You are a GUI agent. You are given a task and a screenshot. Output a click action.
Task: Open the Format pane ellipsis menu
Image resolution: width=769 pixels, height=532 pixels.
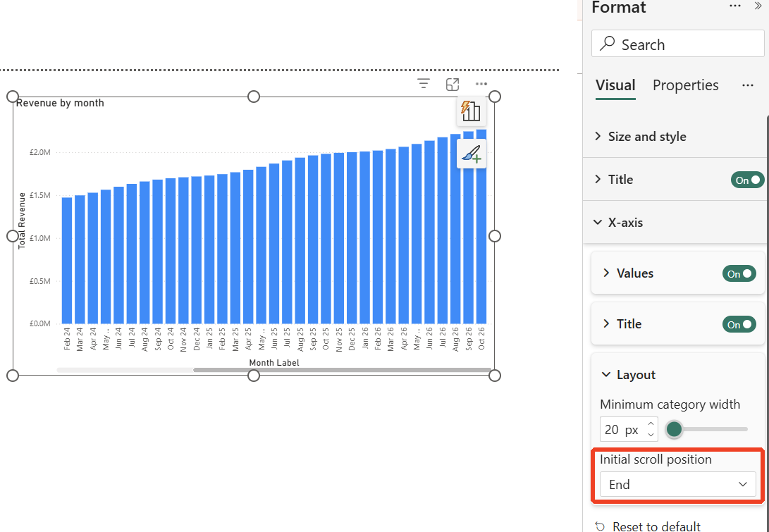pos(734,6)
